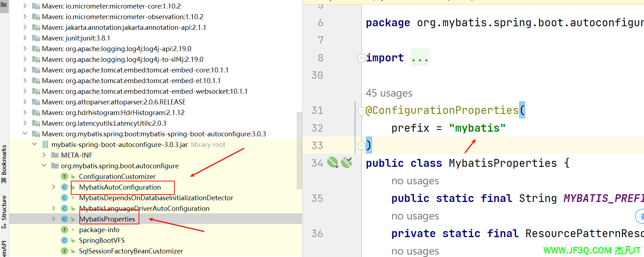Click the META-INF folder icon
This screenshot has width=644, height=257.
pos(55,155)
